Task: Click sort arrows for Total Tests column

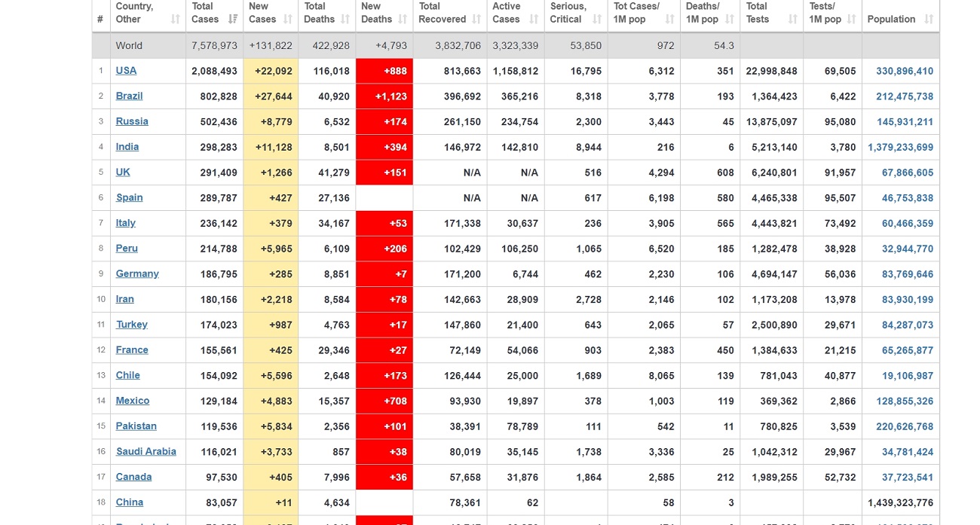Action: (793, 20)
